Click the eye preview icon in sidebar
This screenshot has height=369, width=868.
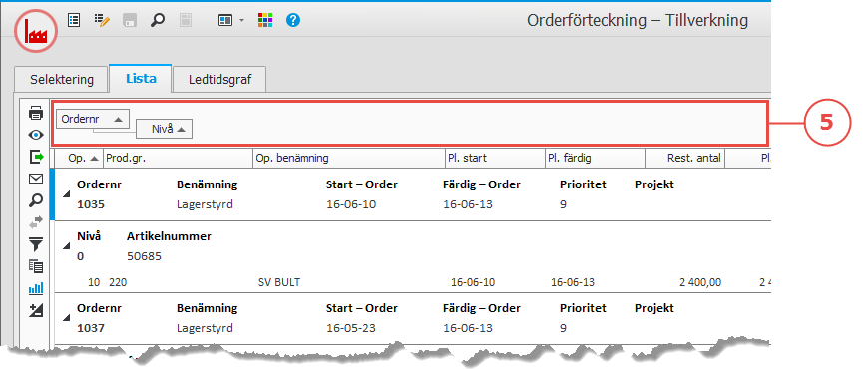(x=36, y=135)
